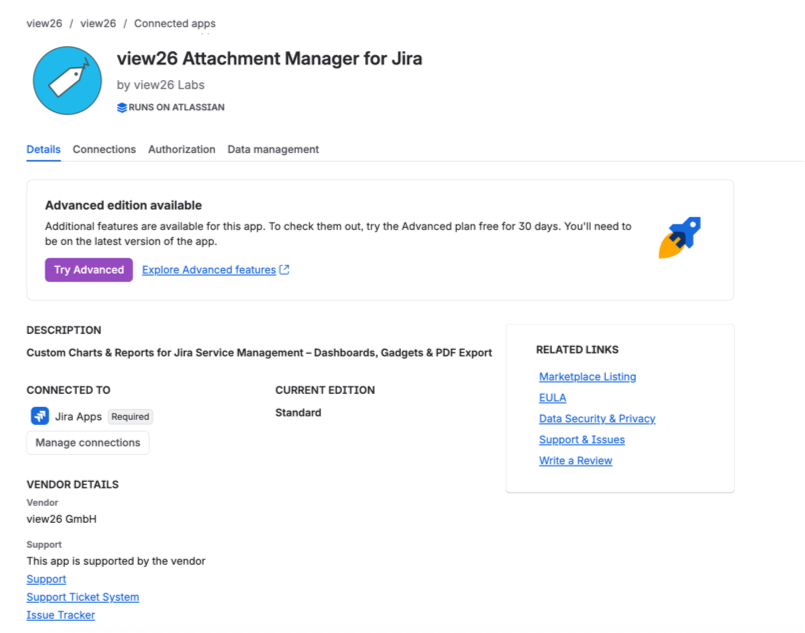Click the Manage connections button
The width and height of the screenshot is (805, 633).
(x=88, y=443)
